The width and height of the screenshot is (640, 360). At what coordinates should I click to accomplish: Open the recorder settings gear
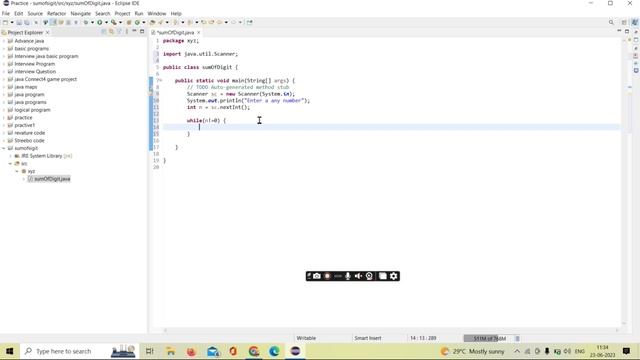[393, 276]
